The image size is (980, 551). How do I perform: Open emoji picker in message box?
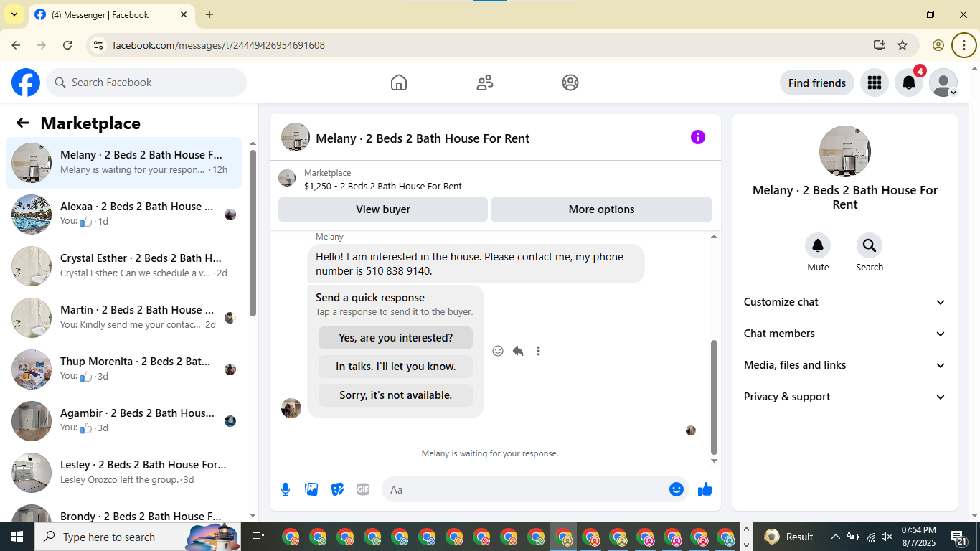[676, 489]
